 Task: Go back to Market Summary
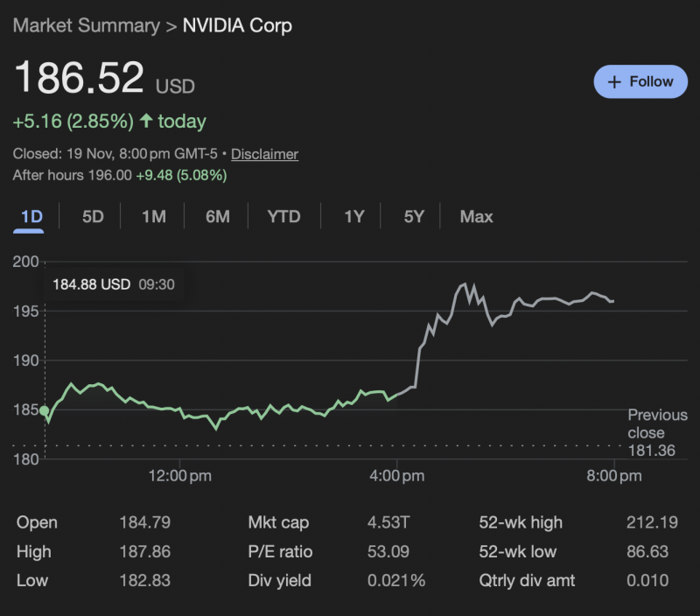[86, 25]
